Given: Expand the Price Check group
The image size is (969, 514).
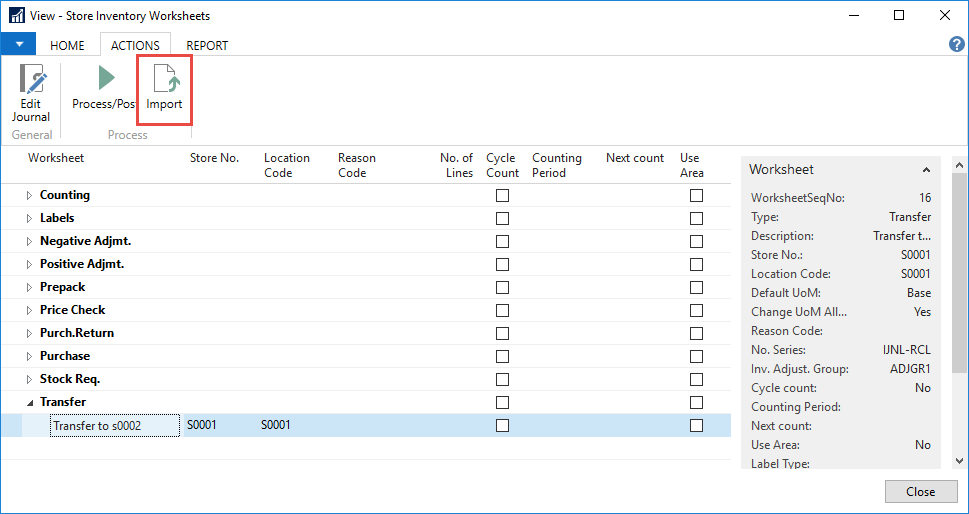Looking at the screenshot, I should tap(29, 310).
